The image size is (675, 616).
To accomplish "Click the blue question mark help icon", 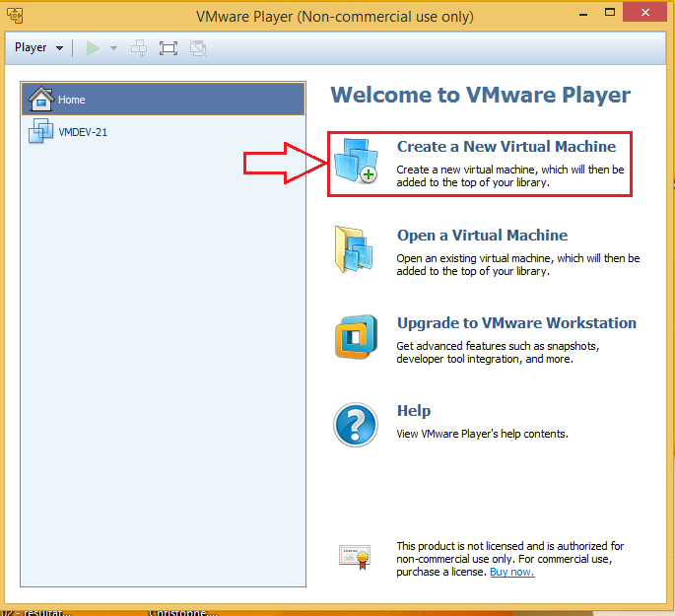I will pos(356,425).
